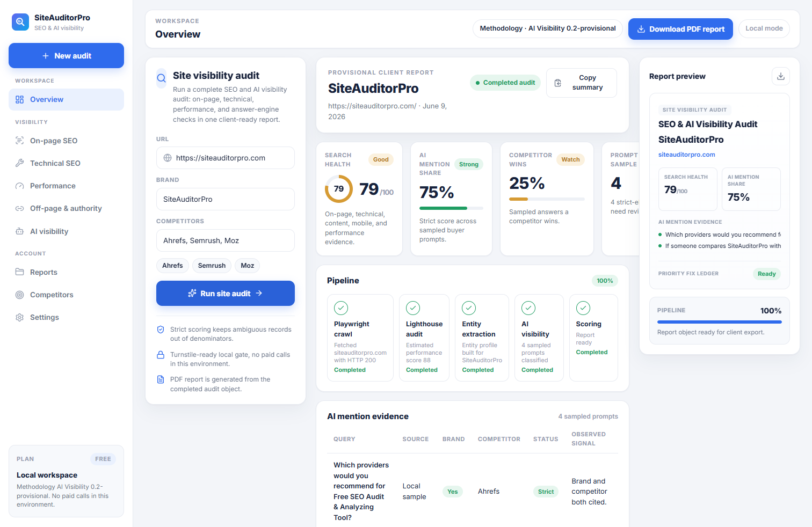Select the Moz competitor chip
Screen dimensions: 812x527
pos(248,266)
